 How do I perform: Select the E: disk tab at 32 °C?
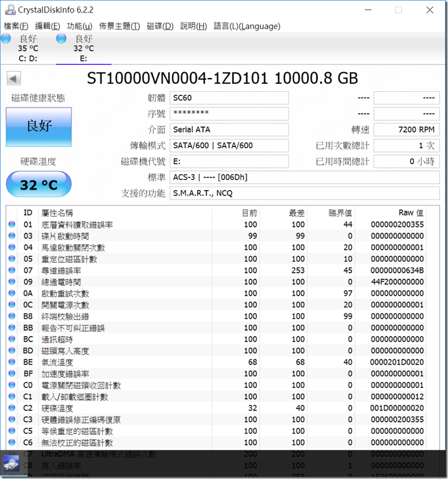pyautogui.click(x=83, y=48)
